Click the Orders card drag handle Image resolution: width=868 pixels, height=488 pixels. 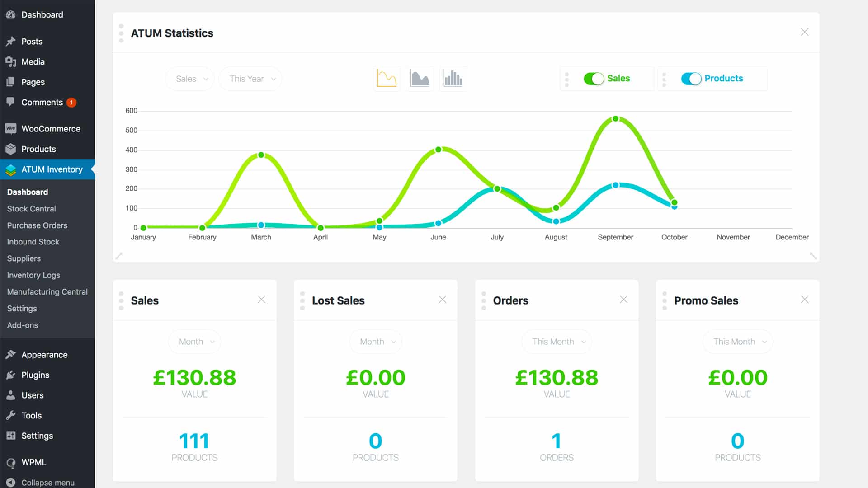(484, 301)
